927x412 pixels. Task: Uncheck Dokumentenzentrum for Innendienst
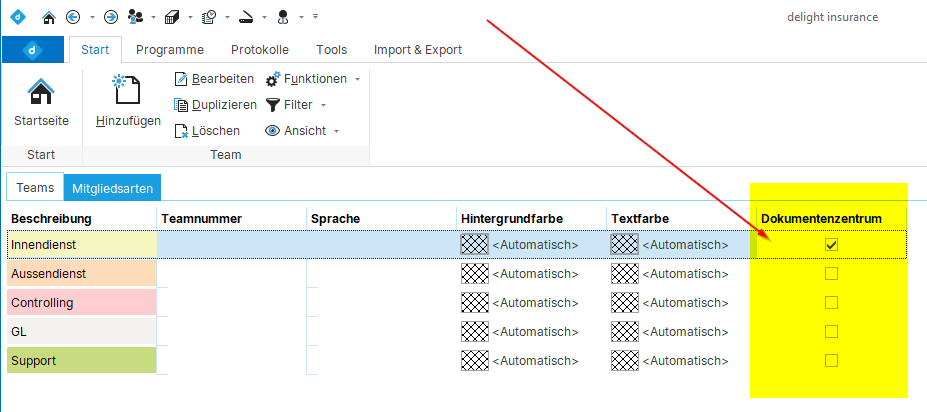(x=831, y=244)
